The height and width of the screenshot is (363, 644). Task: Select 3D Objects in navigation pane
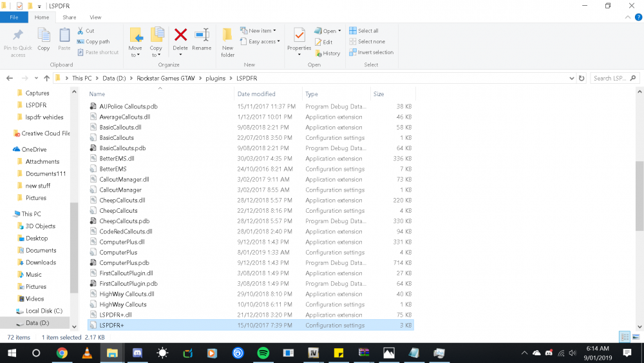(x=40, y=226)
